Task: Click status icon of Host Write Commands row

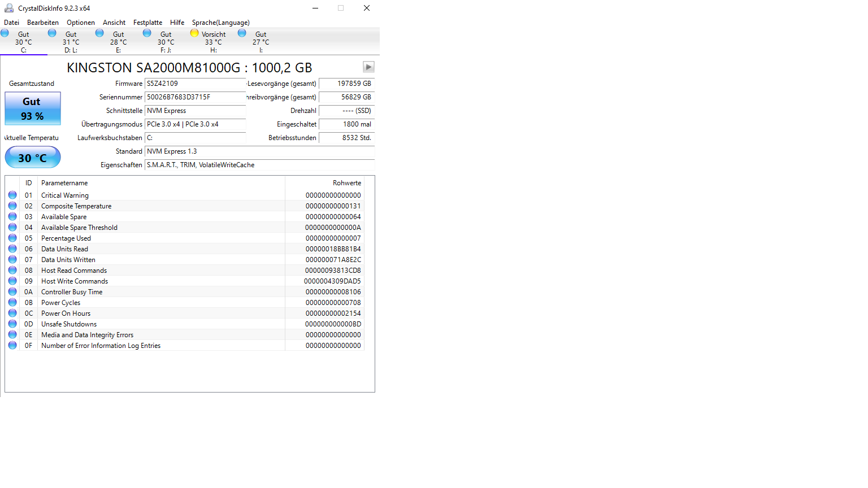Action: coord(12,281)
